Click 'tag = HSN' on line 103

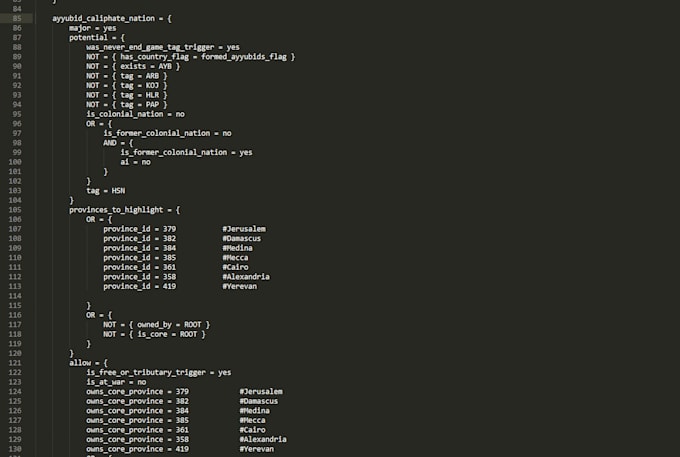105,191
